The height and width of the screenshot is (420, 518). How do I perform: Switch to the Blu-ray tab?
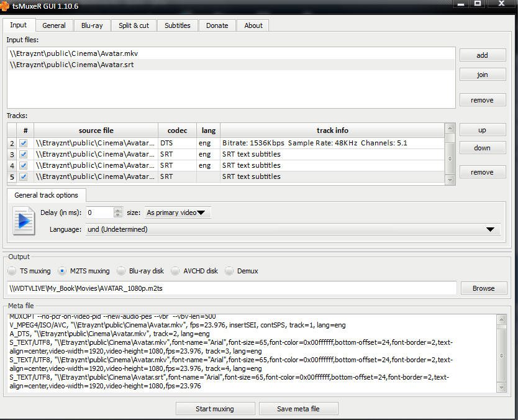(92, 25)
